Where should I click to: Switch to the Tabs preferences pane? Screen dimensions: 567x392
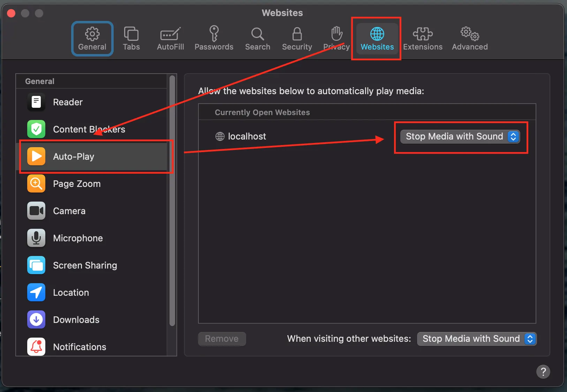tap(131, 39)
